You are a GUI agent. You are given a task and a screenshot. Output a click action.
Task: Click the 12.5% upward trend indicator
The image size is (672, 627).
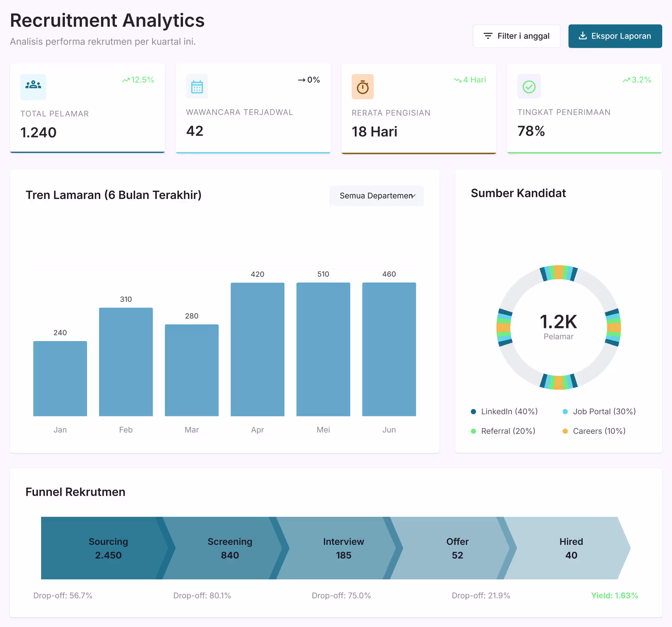point(138,80)
